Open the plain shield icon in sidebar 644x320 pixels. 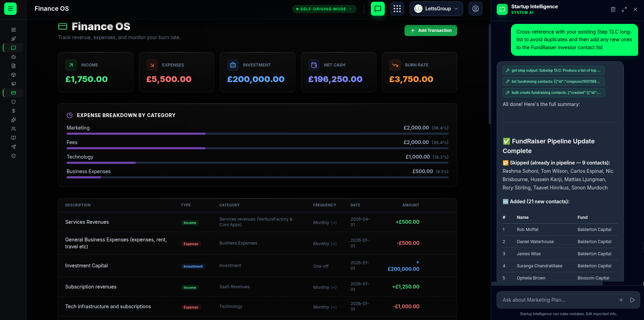(14, 102)
